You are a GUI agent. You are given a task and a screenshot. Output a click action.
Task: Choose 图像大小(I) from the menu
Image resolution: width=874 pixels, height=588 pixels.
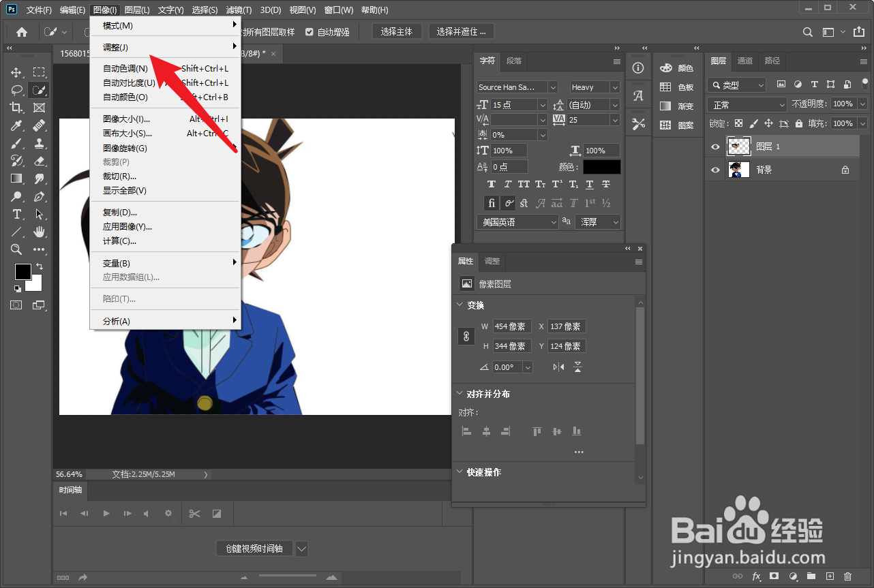tap(166, 119)
